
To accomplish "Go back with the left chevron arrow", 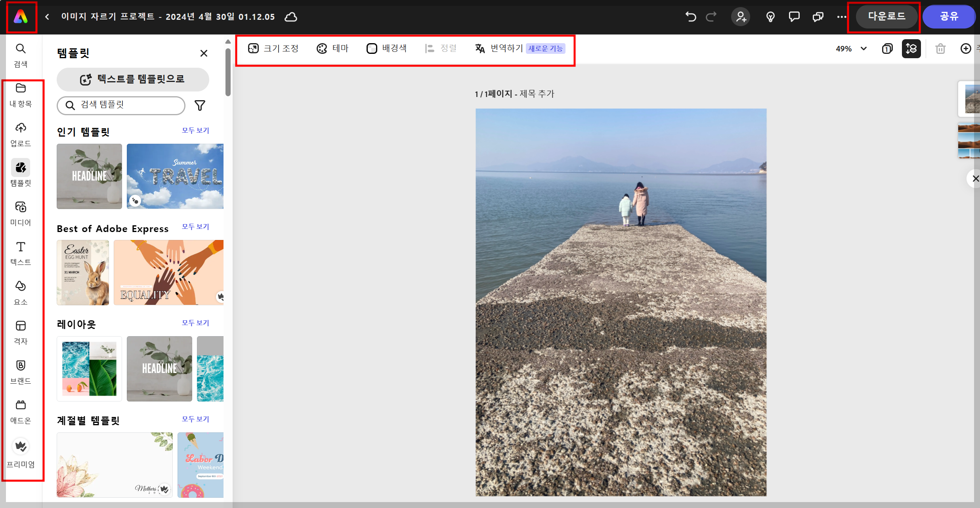I will 47,17.
